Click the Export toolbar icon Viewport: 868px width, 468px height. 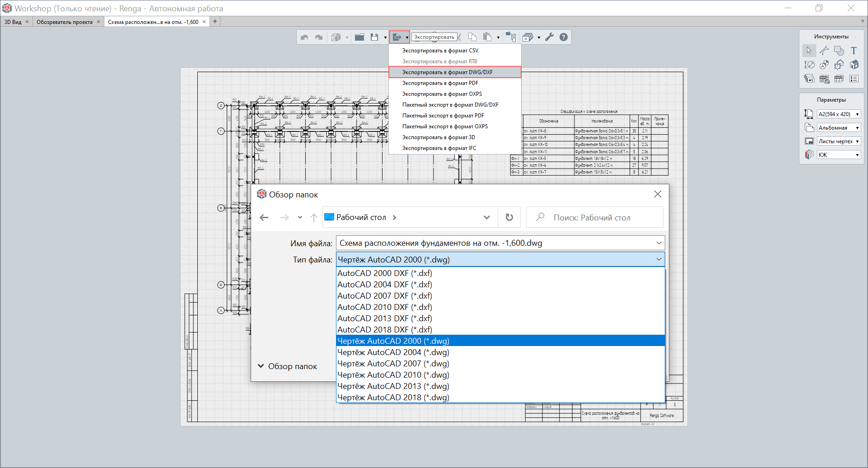pyautogui.click(x=397, y=37)
